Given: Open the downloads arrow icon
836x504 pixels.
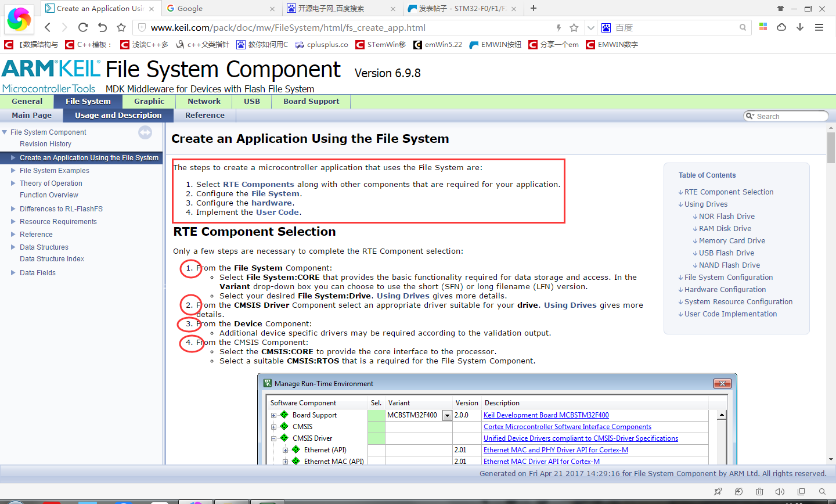Looking at the screenshot, I should 800,27.
